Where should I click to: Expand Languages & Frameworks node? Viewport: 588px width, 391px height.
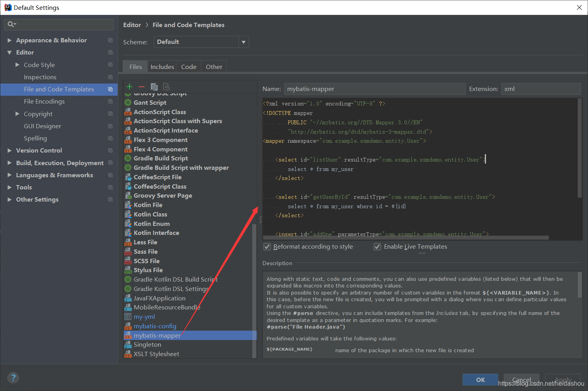pos(9,175)
